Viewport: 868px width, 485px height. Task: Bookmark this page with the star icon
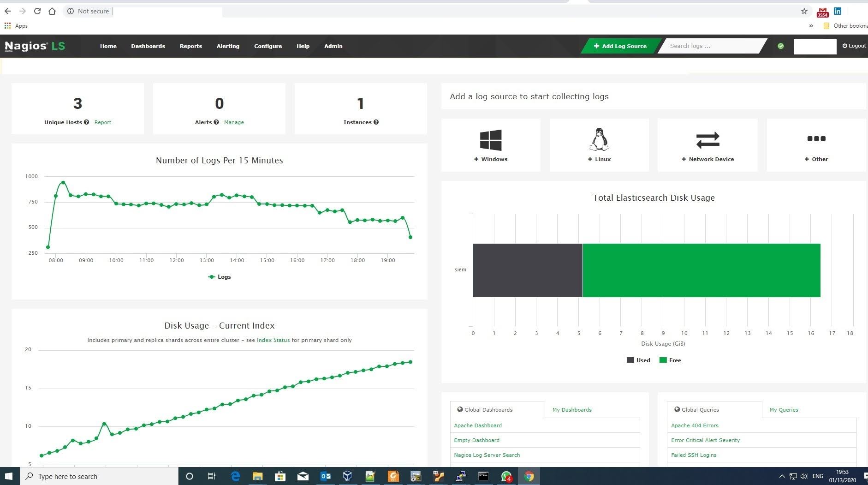(804, 11)
